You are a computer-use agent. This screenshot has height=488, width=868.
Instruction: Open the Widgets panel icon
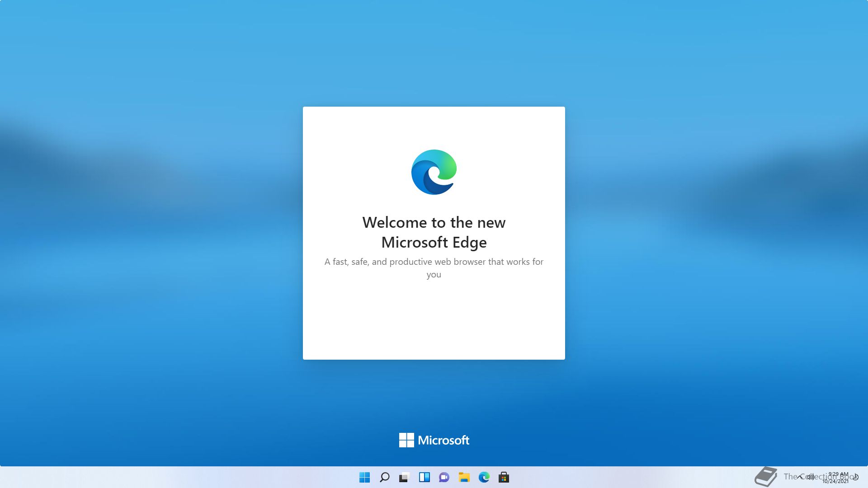425,477
